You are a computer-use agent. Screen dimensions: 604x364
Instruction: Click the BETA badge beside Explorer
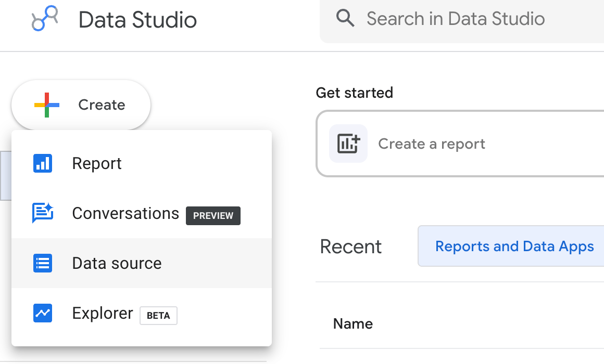[158, 316]
